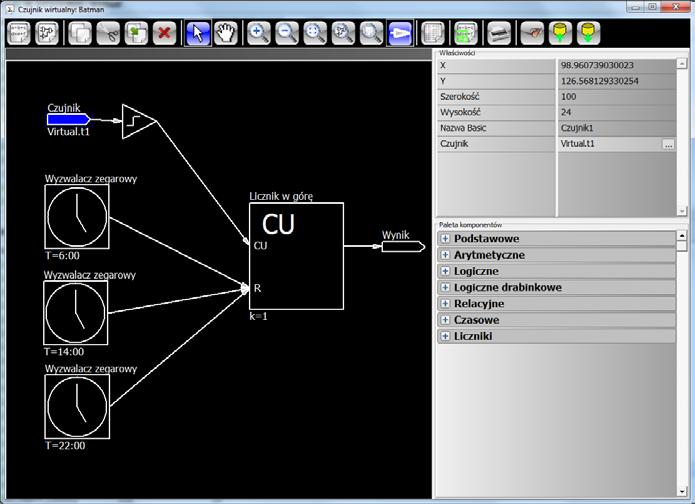Screen dimensions: 695x504
Task: Click the yellow database icon beside check mark
Action: click(x=560, y=33)
